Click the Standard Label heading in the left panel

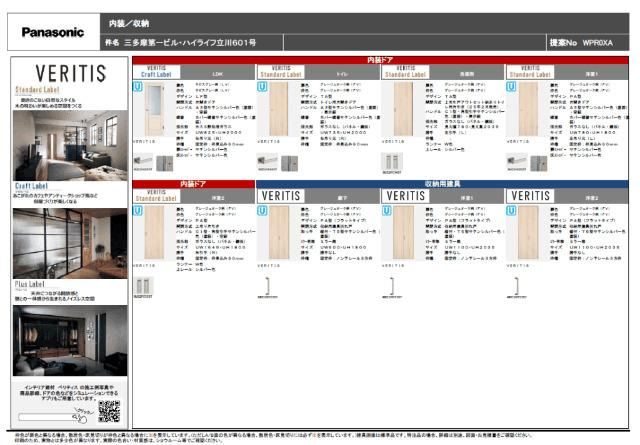tap(37, 89)
